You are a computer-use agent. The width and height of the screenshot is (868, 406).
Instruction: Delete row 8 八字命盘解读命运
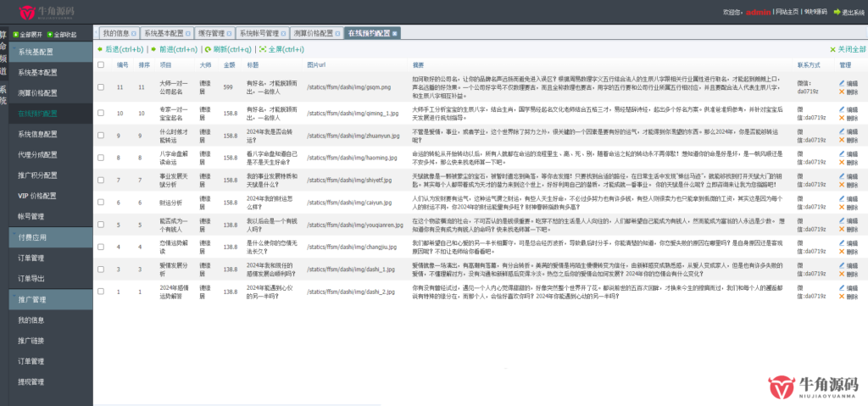point(848,162)
